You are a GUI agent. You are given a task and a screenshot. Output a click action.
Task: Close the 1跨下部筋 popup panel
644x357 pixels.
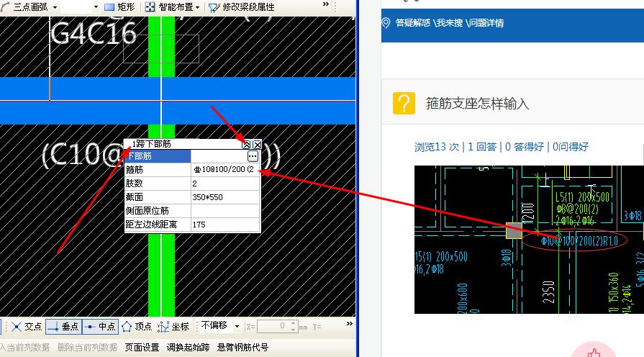pos(257,144)
